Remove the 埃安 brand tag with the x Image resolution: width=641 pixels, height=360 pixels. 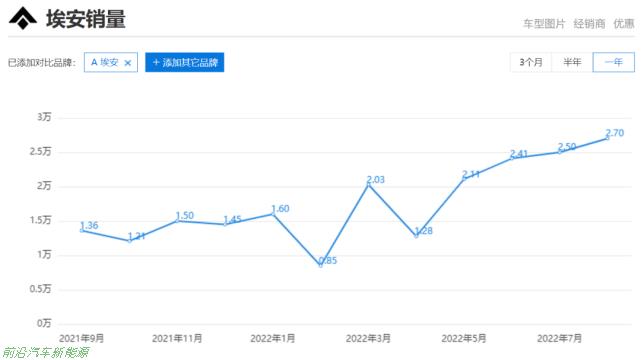(128, 63)
